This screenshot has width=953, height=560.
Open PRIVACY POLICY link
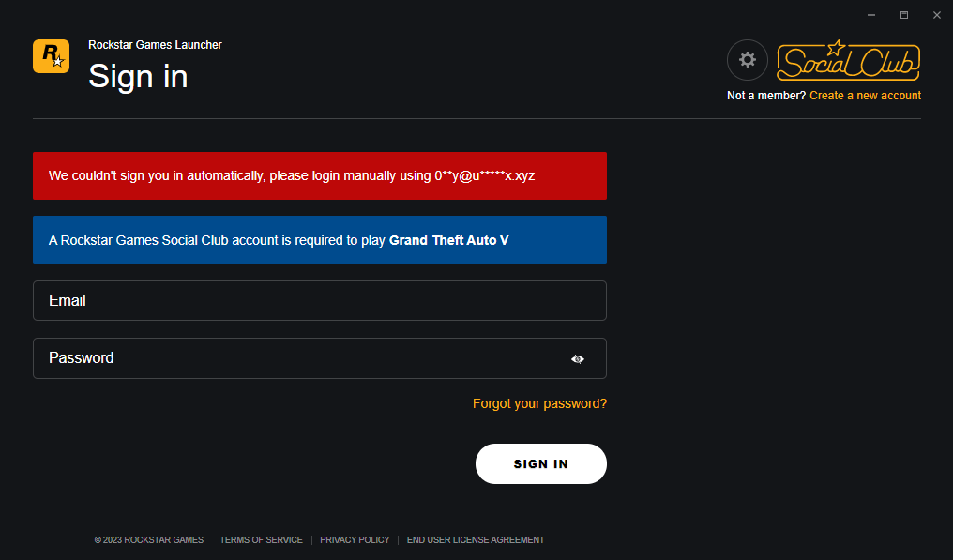coord(355,540)
